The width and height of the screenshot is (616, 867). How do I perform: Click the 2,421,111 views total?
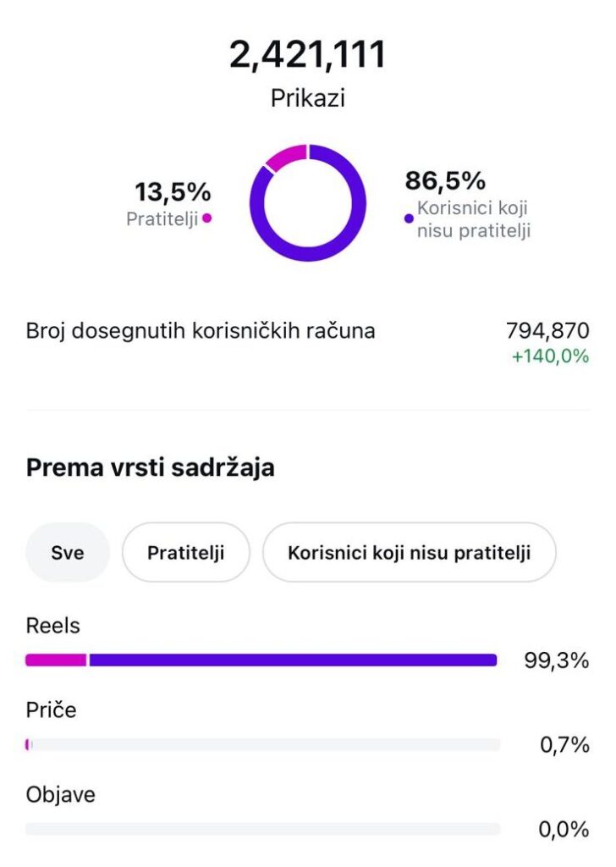[x=308, y=55]
